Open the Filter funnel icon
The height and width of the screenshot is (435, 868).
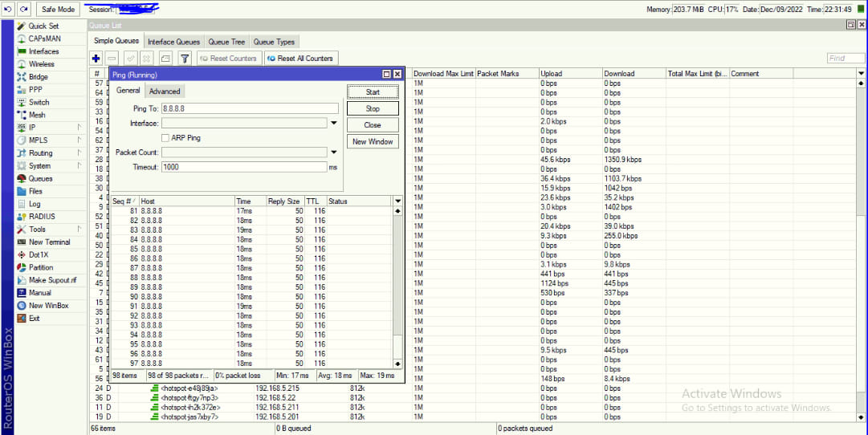(x=185, y=58)
